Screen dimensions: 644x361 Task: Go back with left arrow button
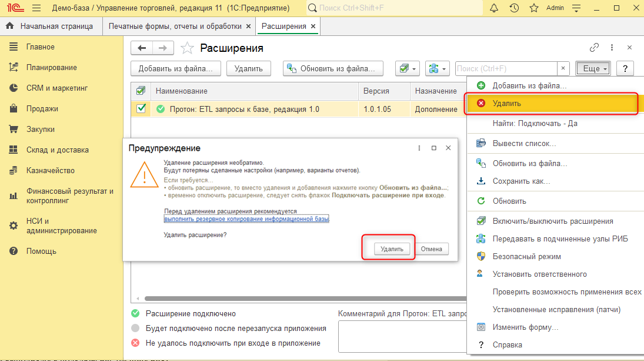coord(142,48)
